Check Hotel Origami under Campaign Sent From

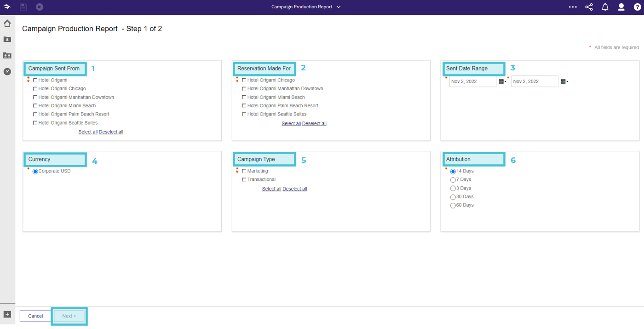pyautogui.click(x=35, y=80)
